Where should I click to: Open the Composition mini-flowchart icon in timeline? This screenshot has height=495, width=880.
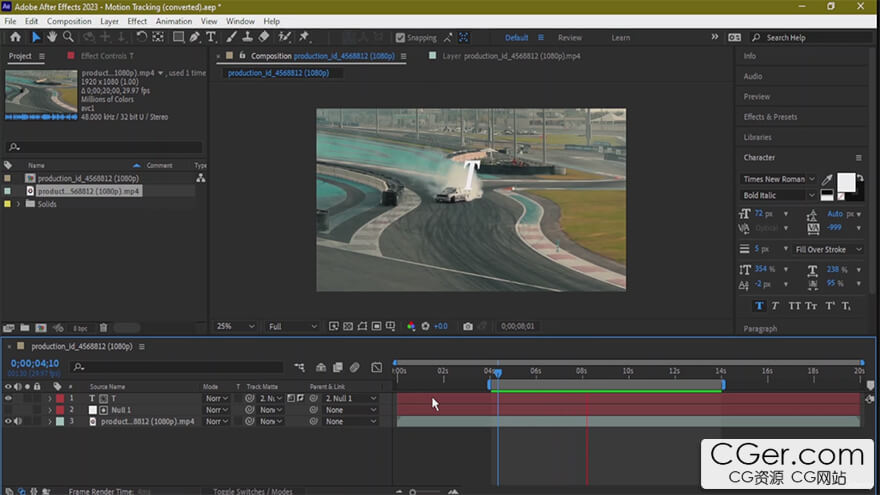[x=299, y=367]
